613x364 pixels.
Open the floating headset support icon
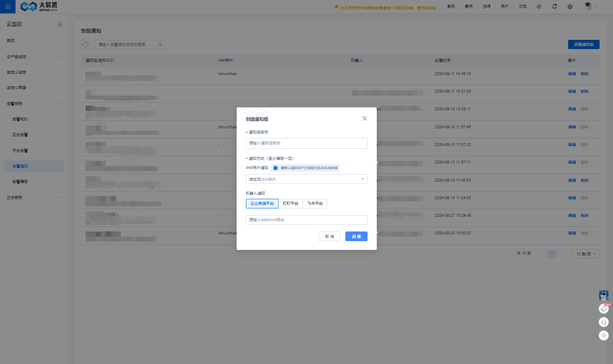pyautogui.click(x=604, y=322)
